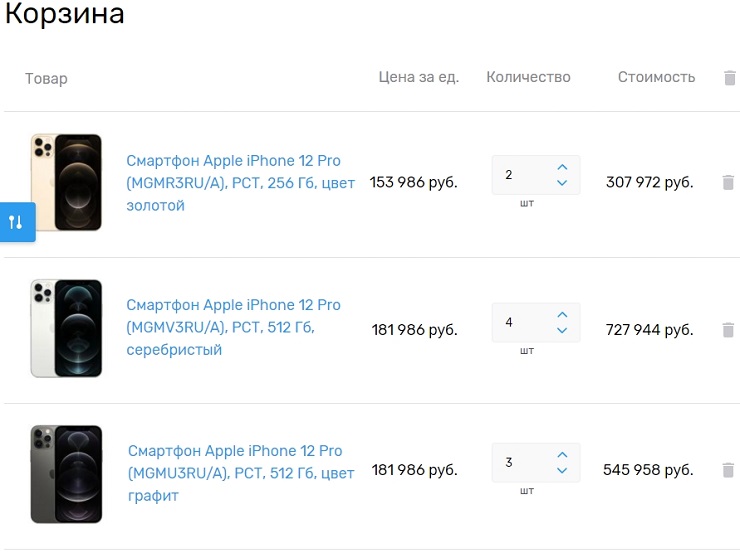Click the quantity field showing 3
This screenshot has width=740, height=553.
520,463
